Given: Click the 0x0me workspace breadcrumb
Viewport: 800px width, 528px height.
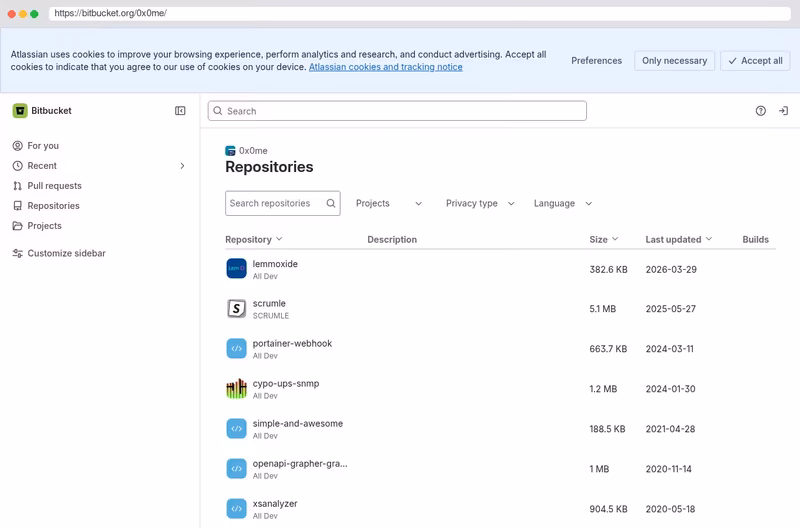Looking at the screenshot, I should click(253, 150).
